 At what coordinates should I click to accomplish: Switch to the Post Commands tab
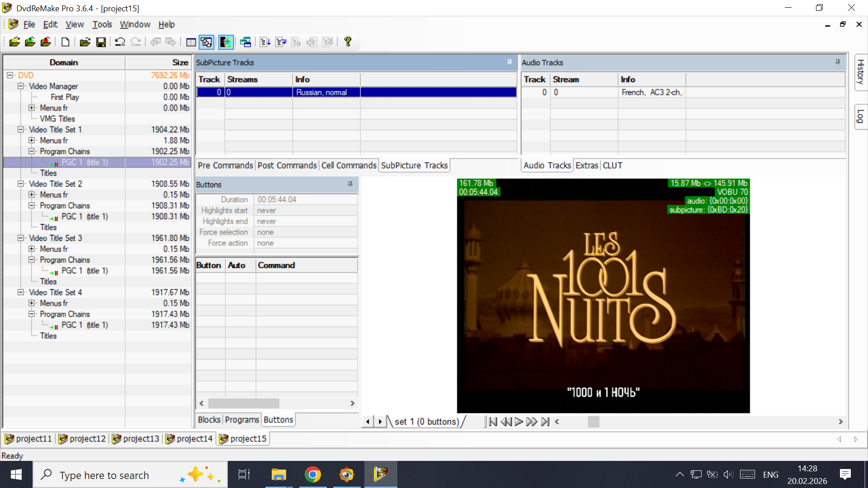click(287, 165)
